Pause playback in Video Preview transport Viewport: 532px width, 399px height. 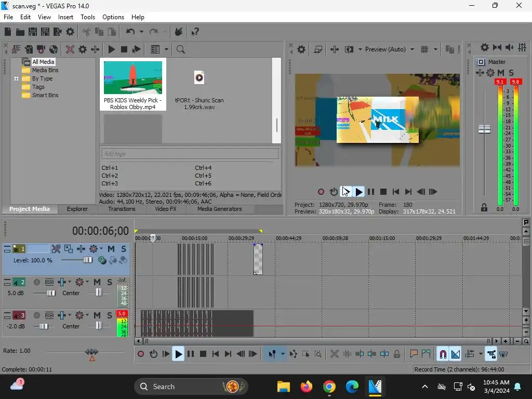[x=371, y=192]
